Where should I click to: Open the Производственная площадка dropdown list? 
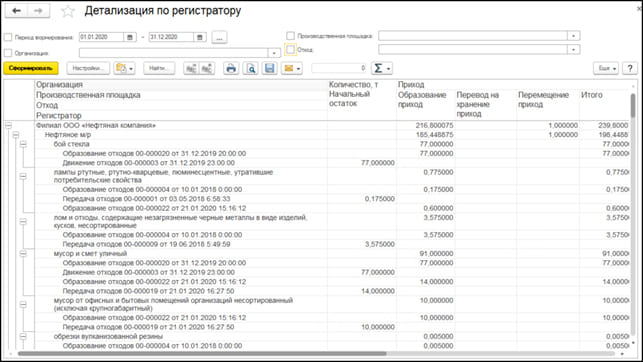point(573,36)
